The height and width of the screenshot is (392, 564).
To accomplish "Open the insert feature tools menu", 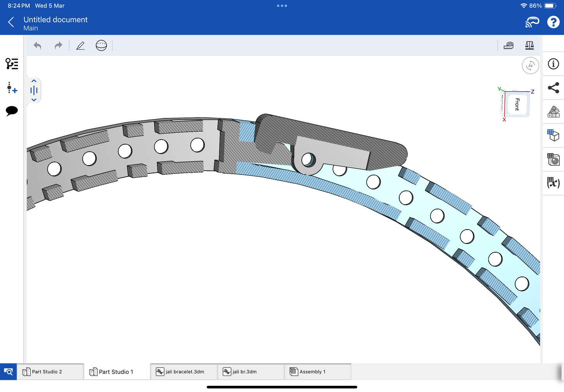I will coord(12,88).
